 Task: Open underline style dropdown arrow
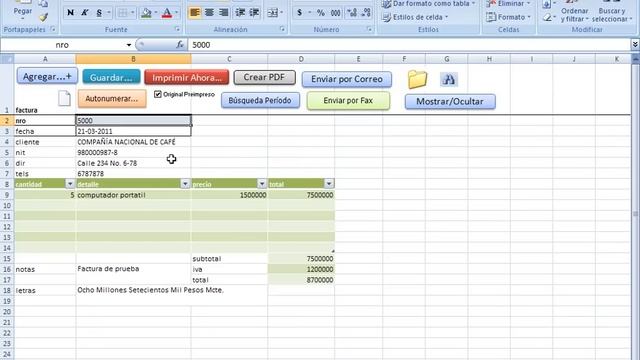coord(109,13)
